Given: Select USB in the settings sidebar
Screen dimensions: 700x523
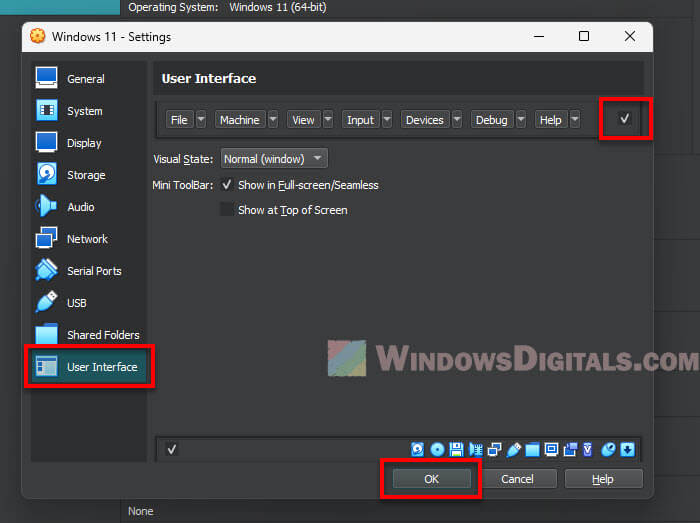Looking at the screenshot, I should (x=88, y=303).
